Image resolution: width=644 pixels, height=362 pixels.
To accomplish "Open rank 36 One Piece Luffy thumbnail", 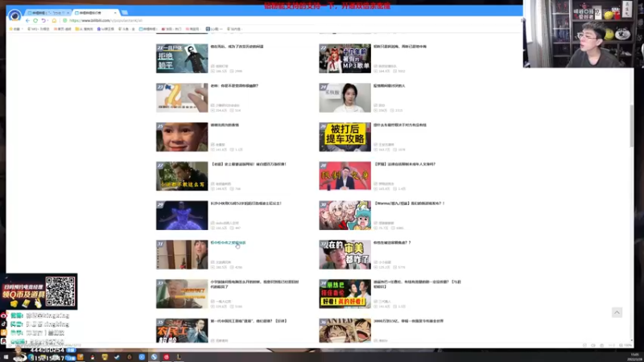I will (x=345, y=331).
